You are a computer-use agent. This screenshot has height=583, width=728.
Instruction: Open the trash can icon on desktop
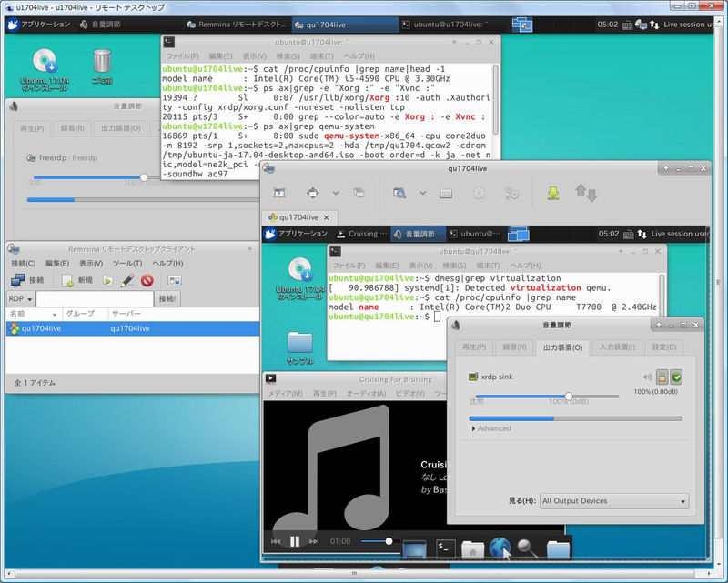click(x=102, y=61)
